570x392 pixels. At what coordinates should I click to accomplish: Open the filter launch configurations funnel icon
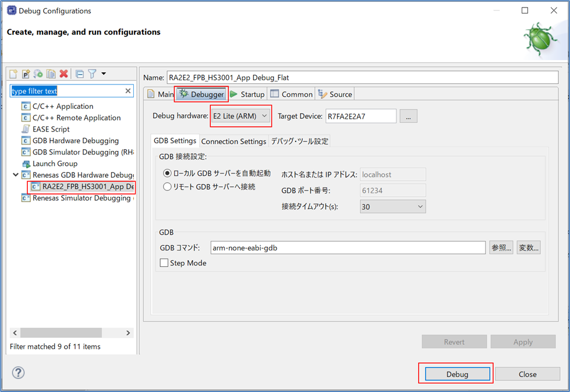pyautogui.click(x=92, y=74)
